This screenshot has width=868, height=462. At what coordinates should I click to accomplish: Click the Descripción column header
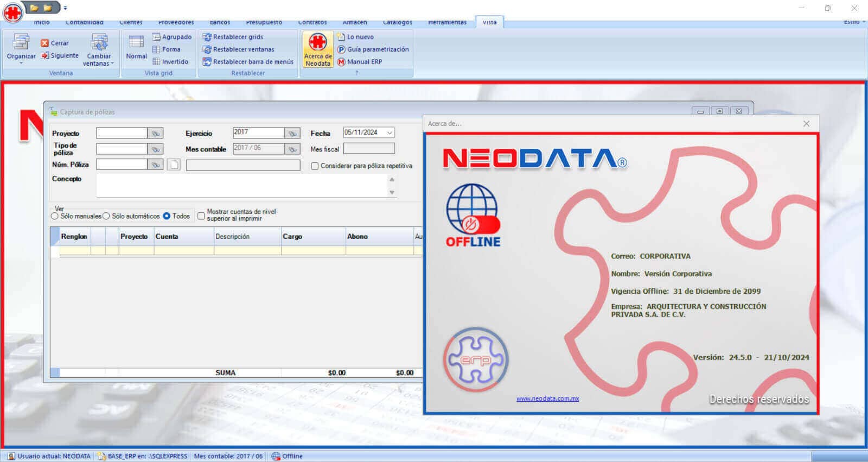tap(247, 236)
